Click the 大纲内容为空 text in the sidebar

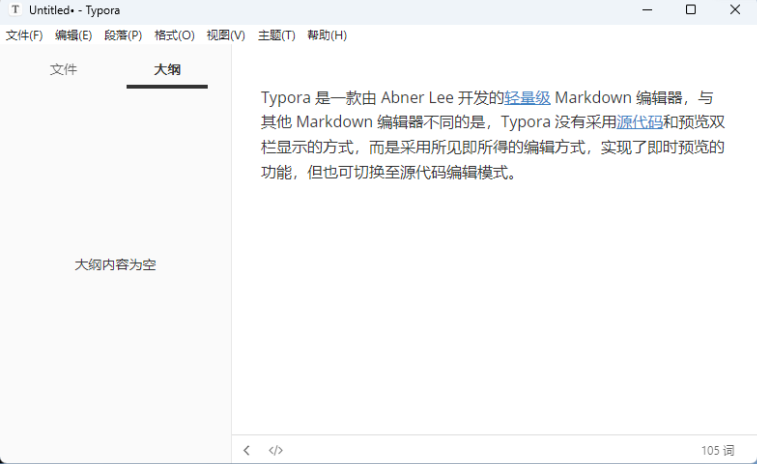point(115,265)
